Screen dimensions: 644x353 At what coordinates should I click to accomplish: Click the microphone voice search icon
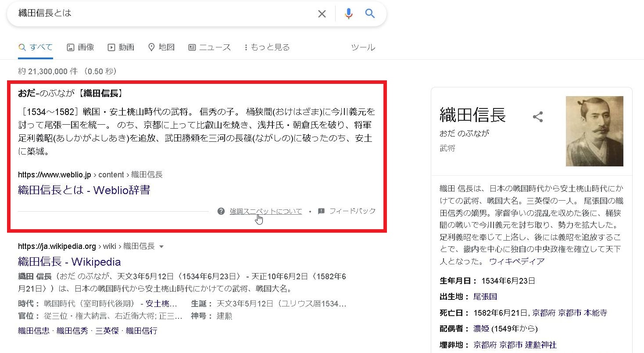[348, 14]
